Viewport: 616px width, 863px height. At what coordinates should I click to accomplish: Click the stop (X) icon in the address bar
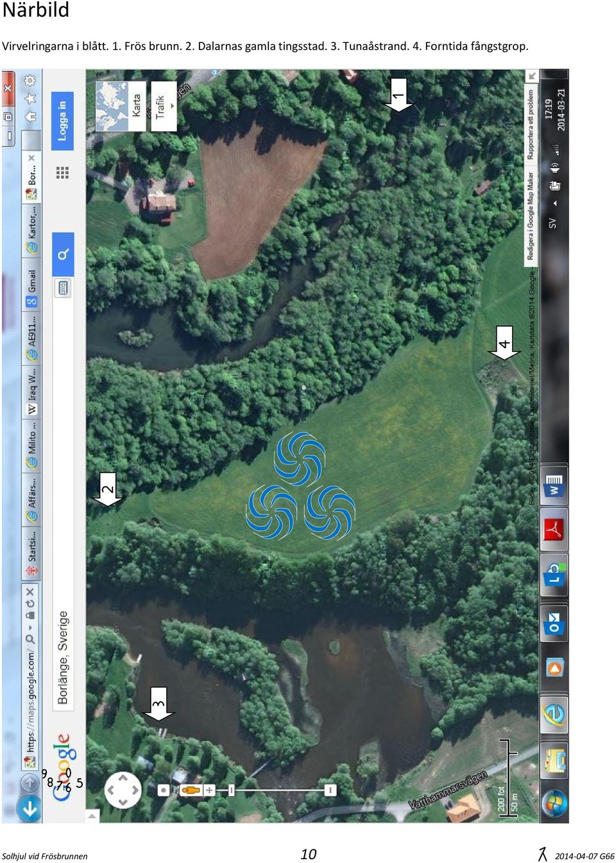[x=30, y=592]
